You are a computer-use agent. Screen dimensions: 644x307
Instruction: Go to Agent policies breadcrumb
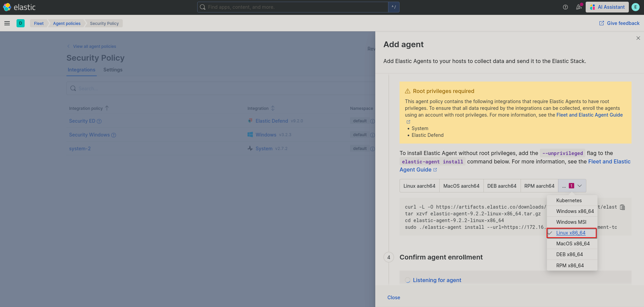coord(67,24)
